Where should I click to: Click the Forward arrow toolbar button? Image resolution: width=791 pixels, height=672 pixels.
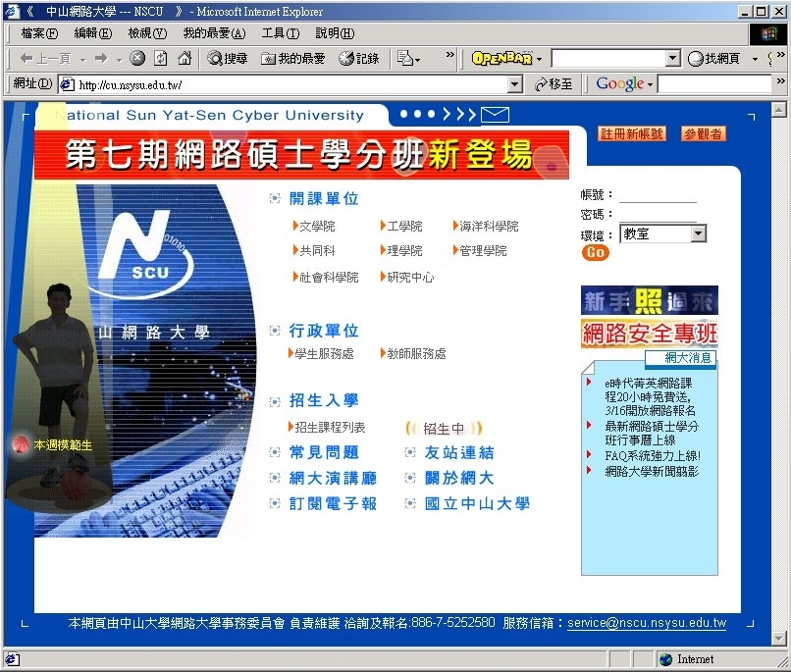click(x=101, y=59)
